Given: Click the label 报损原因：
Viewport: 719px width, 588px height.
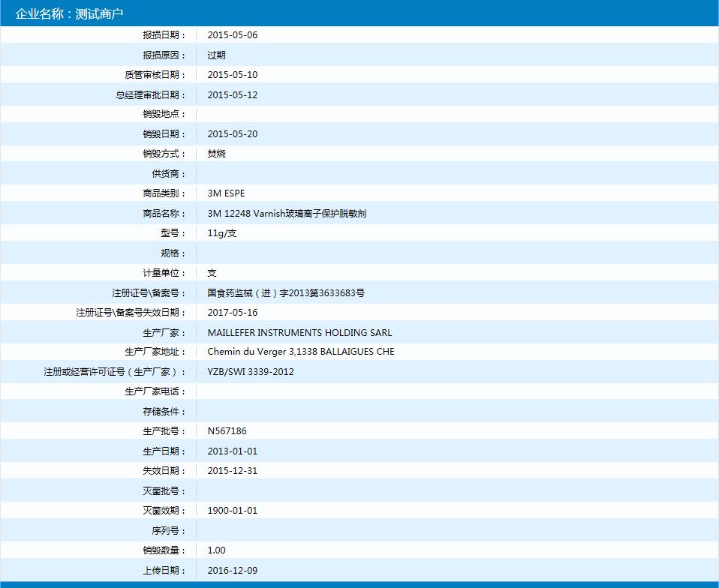Looking at the screenshot, I should pyautogui.click(x=164, y=55).
